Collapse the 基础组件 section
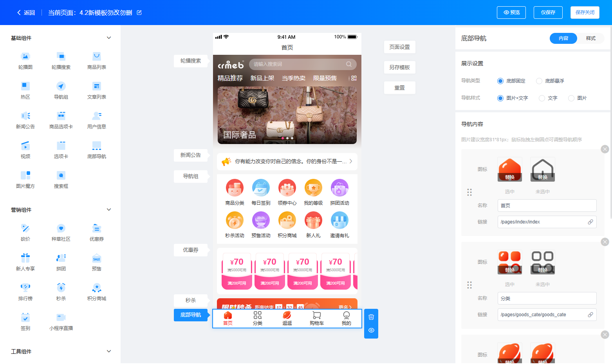Image resolution: width=612 pixels, height=364 pixels. (109, 38)
